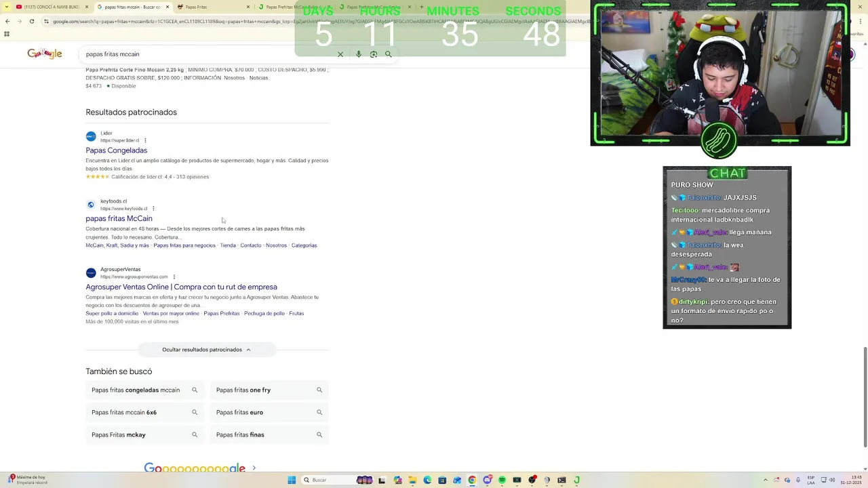This screenshot has width=868, height=488.
Task: Go forward with browser forward arrow
Action: point(19,21)
